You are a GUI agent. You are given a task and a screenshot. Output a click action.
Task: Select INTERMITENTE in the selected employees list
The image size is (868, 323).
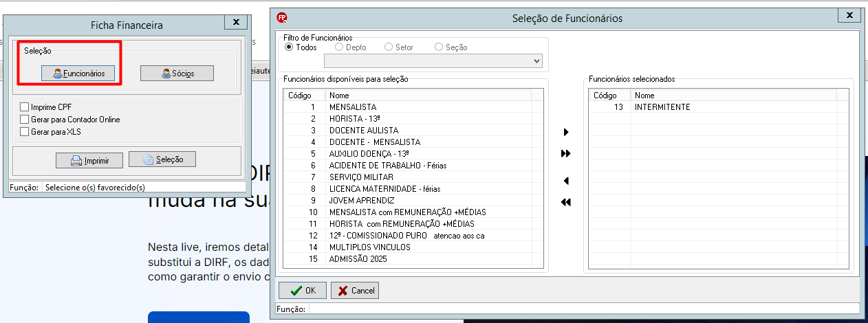point(719,107)
